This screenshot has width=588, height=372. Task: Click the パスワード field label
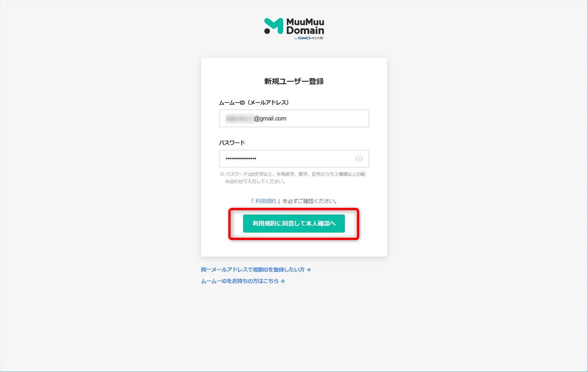coord(232,143)
